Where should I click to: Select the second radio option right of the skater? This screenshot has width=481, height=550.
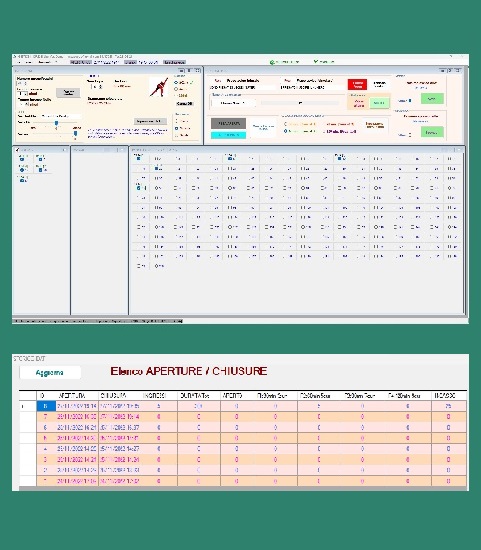point(176,89)
